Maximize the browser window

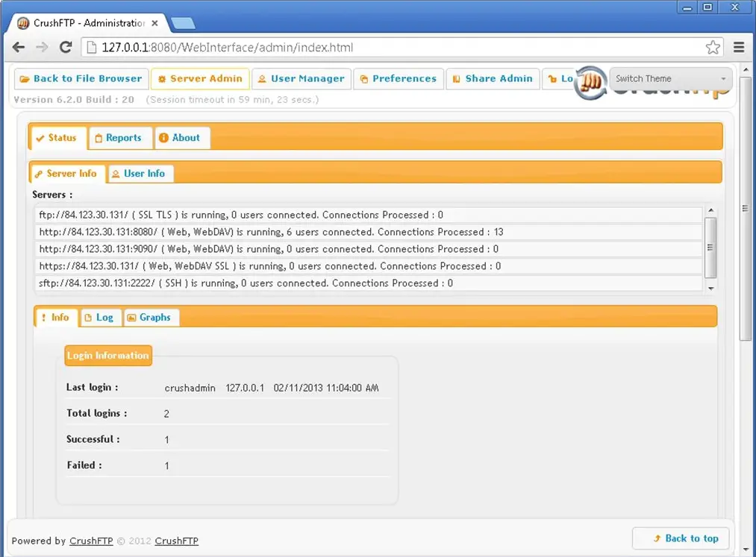[707, 7]
